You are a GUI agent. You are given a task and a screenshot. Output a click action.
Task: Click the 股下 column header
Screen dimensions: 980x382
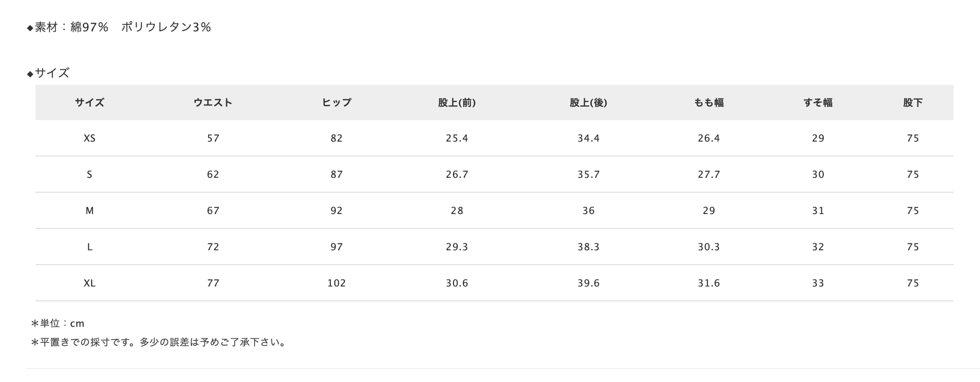coord(912,102)
